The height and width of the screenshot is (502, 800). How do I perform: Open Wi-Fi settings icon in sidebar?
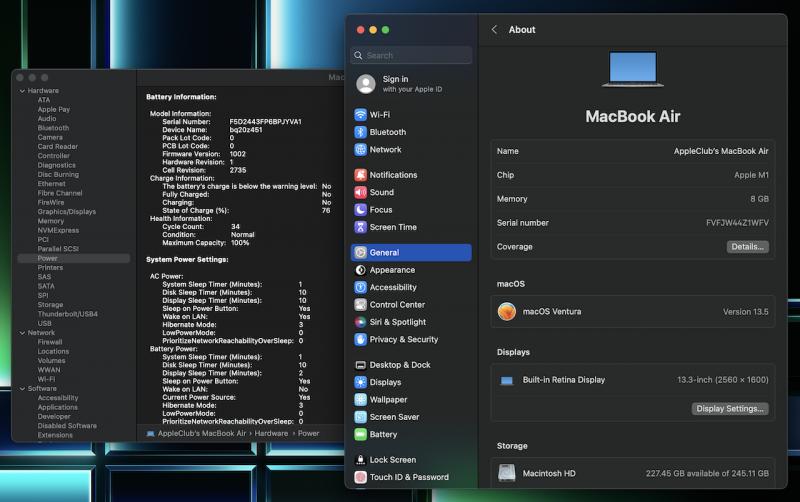pos(360,115)
